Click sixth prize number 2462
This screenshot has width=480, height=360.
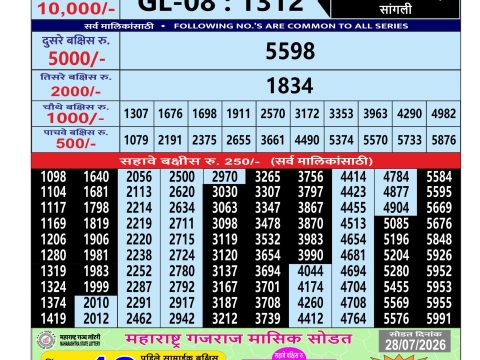coord(139,319)
